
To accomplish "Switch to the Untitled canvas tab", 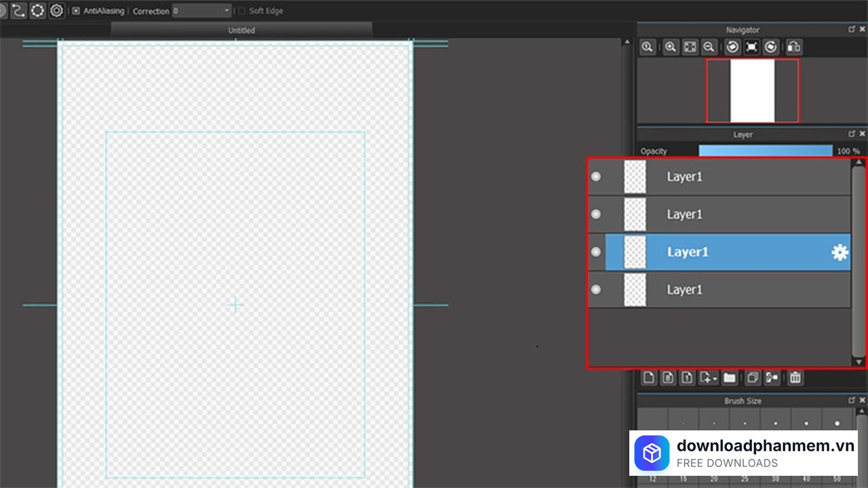I will [241, 30].
